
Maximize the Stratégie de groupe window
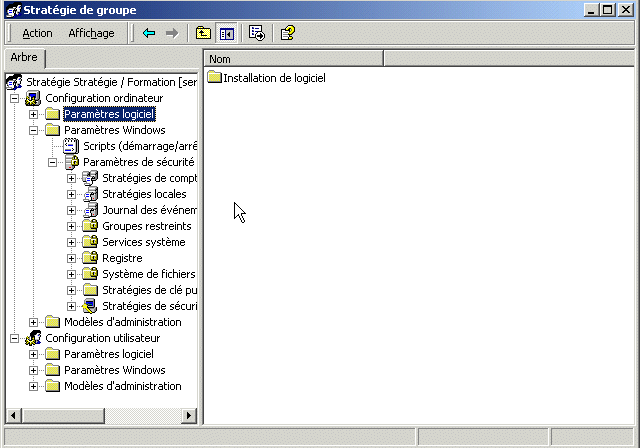[608, 10]
